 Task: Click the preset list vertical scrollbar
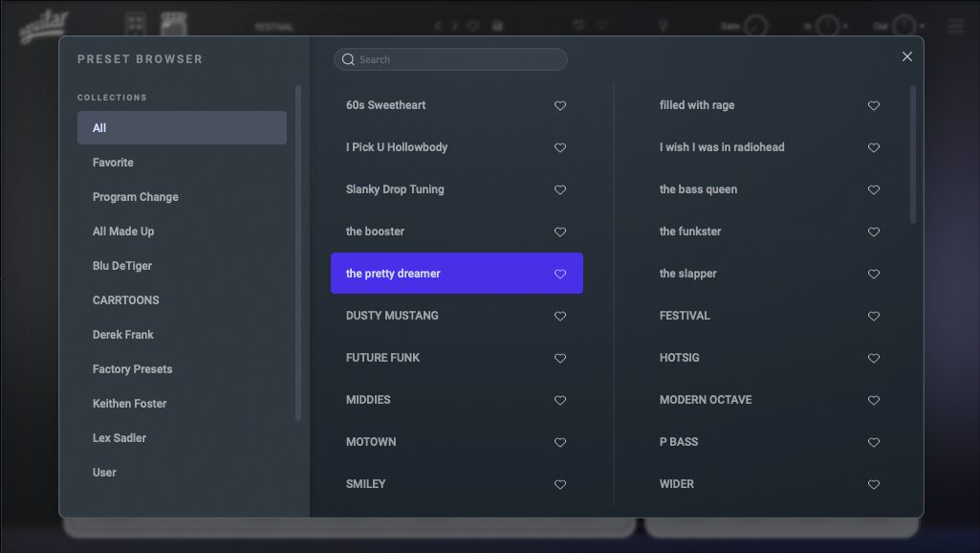click(x=913, y=155)
